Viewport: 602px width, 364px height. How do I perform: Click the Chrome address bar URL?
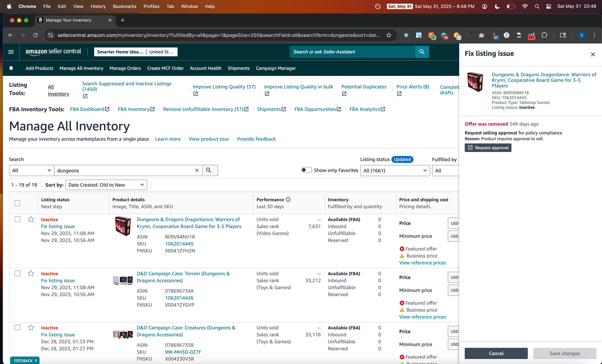pyautogui.click(x=218, y=35)
